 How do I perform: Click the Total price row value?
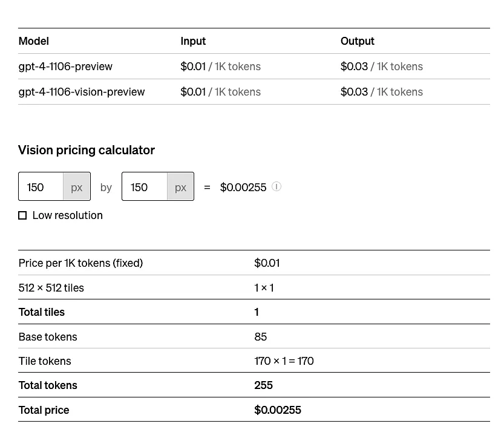(278, 410)
